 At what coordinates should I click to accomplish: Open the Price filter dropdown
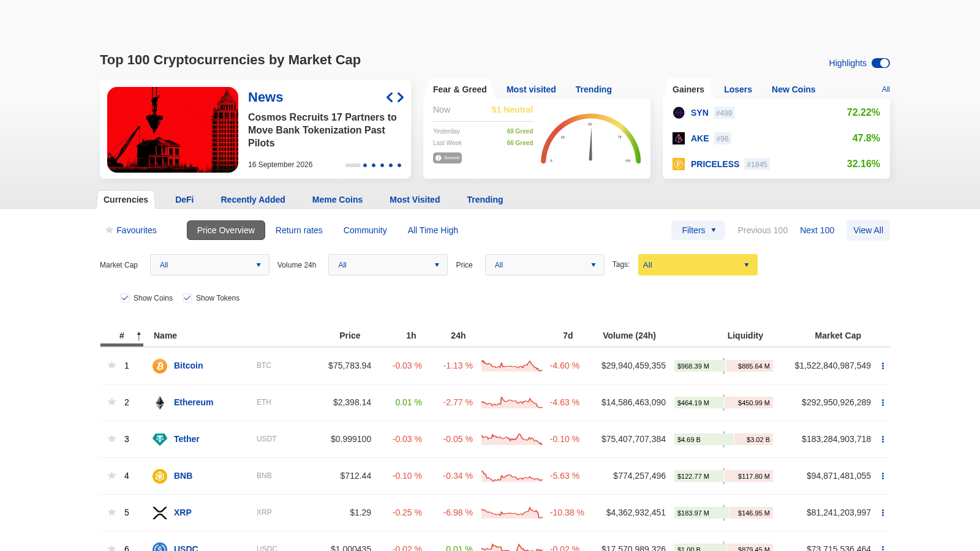(545, 265)
